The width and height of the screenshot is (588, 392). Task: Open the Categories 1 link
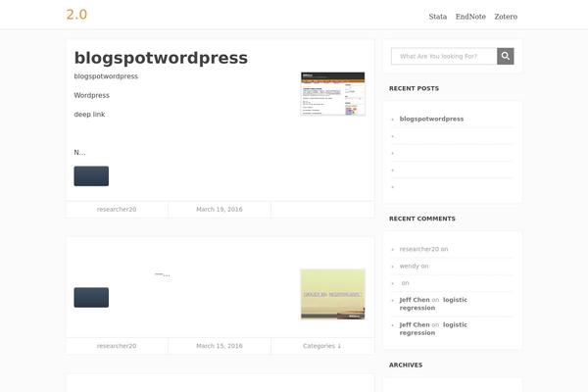click(x=321, y=346)
